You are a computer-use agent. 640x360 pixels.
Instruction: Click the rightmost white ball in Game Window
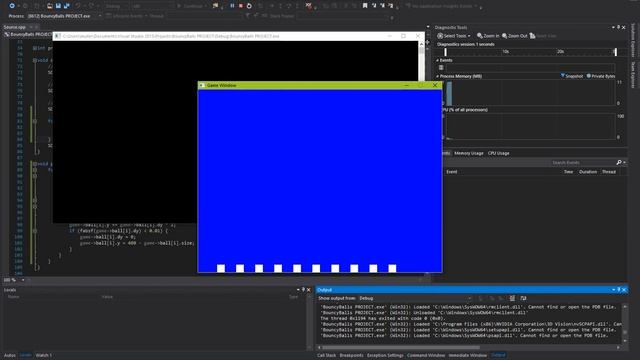[x=392, y=268]
